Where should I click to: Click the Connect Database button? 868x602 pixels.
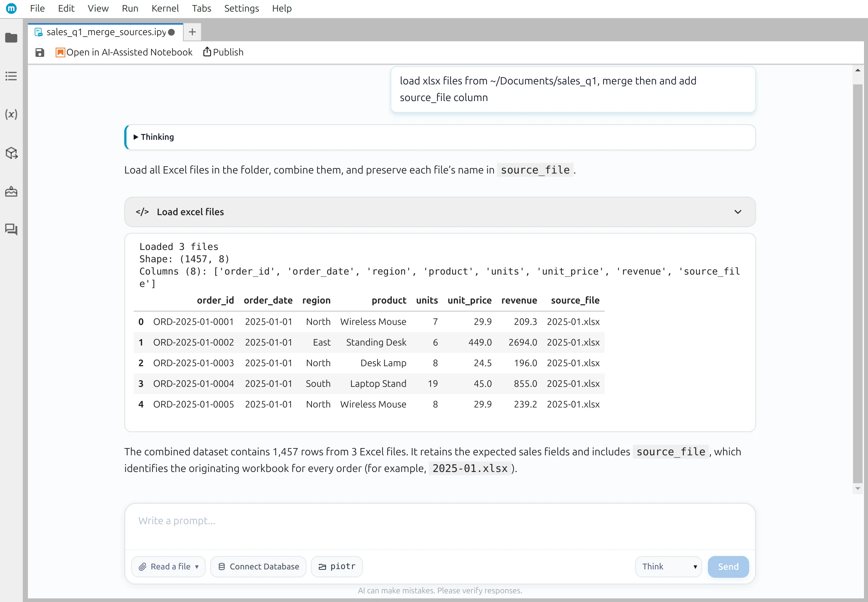258,567
